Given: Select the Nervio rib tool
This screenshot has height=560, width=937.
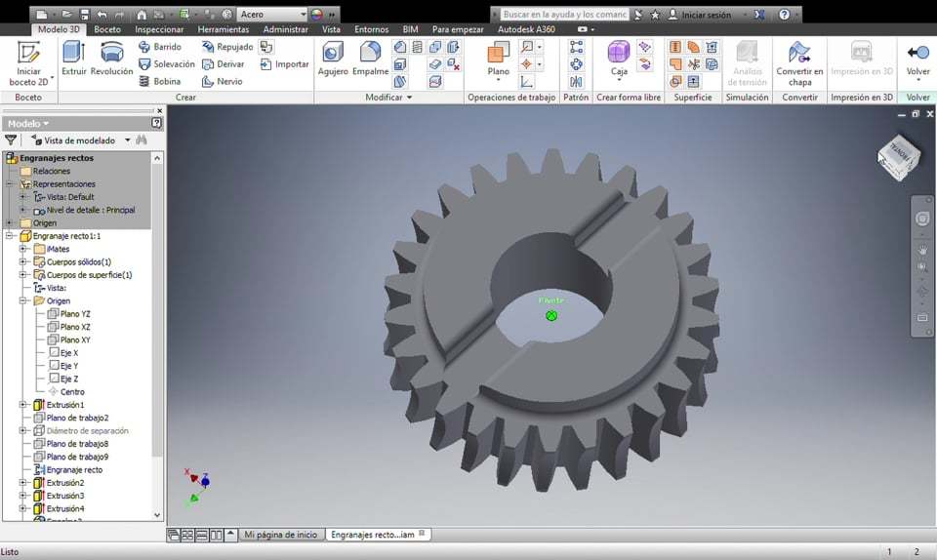Looking at the screenshot, I should (x=223, y=81).
